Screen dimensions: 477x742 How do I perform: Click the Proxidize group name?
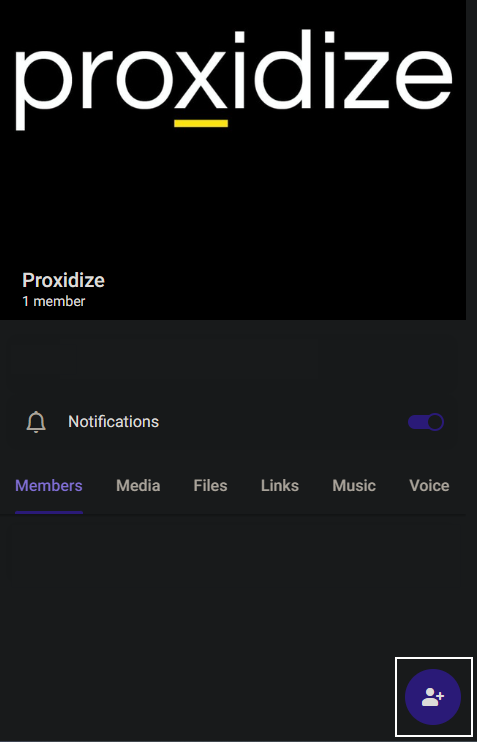63,280
